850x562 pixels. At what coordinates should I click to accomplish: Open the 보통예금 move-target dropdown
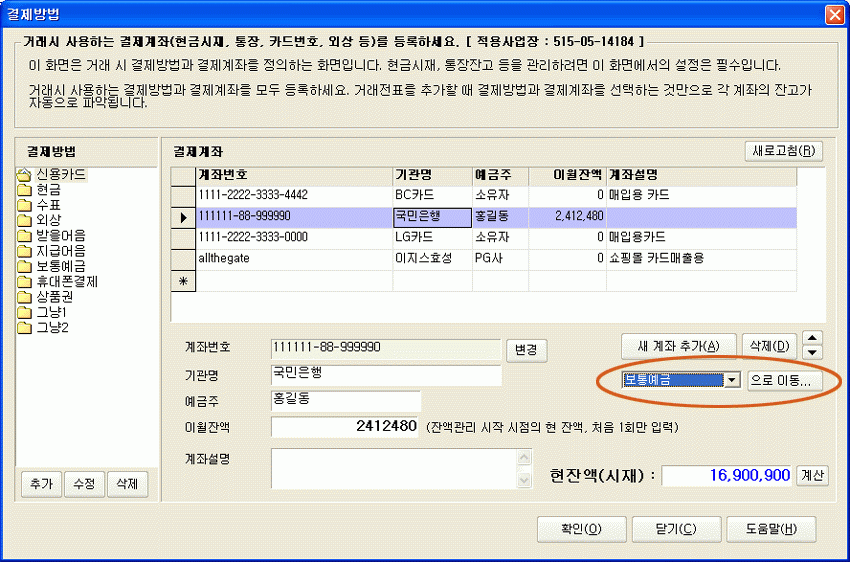click(x=732, y=380)
